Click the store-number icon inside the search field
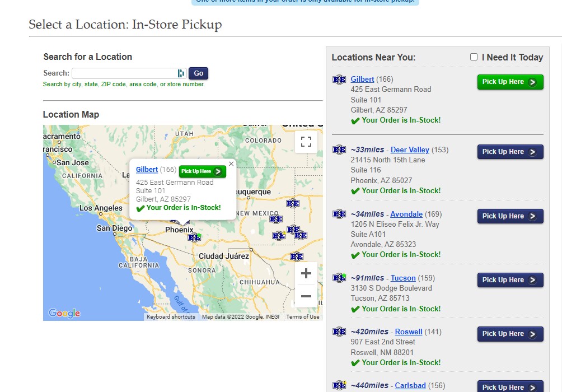The height and width of the screenshot is (392, 562). 180,73
